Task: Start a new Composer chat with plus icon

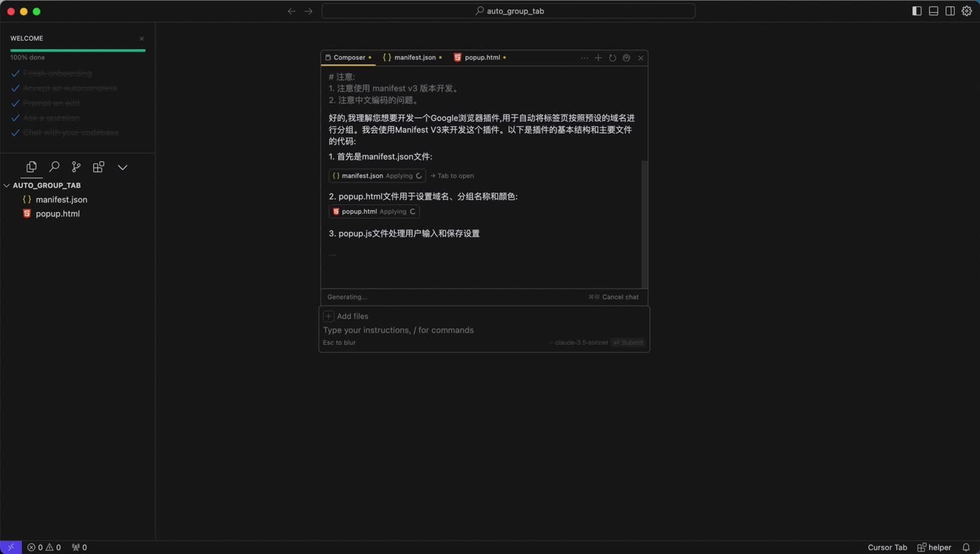Action: coord(598,57)
